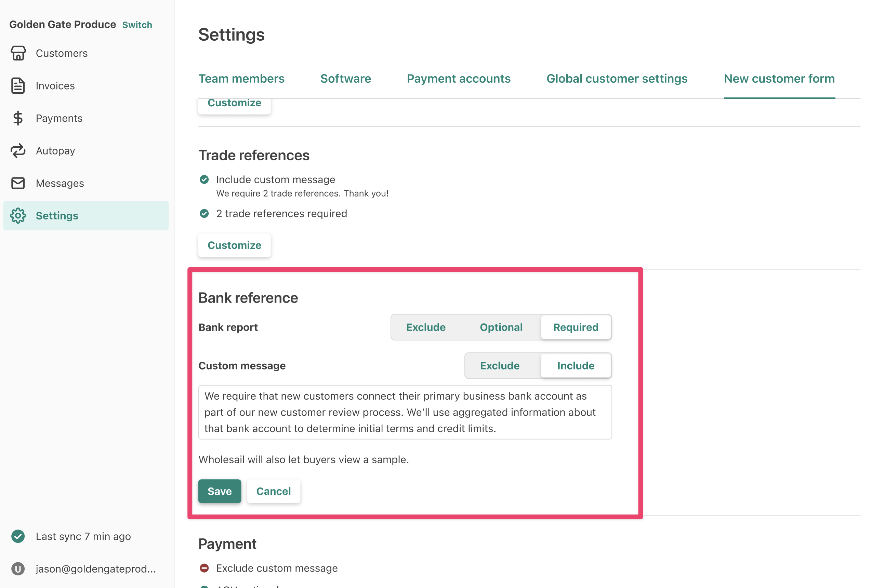This screenshot has height=588, width=883.
Task: Open the Messages section
Action: coord(60,183)
